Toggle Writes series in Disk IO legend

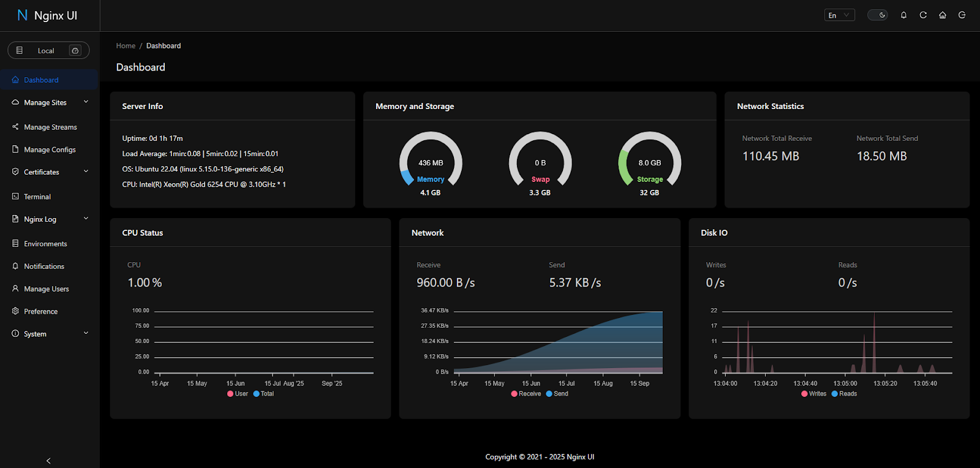point(814,394)
